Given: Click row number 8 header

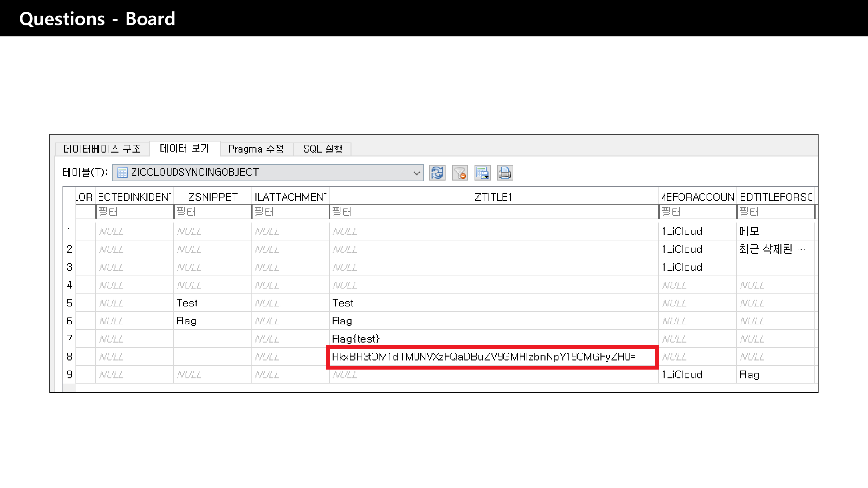Looking at the screenshot, I should coord(69,357).
